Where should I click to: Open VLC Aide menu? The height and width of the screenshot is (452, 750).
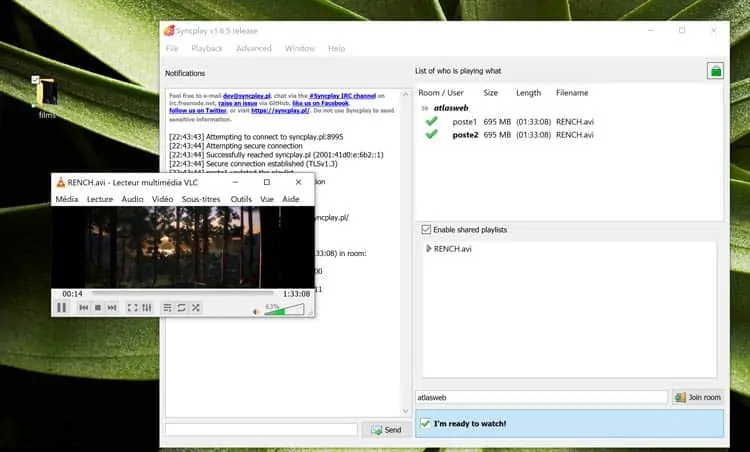click(291, 199)
